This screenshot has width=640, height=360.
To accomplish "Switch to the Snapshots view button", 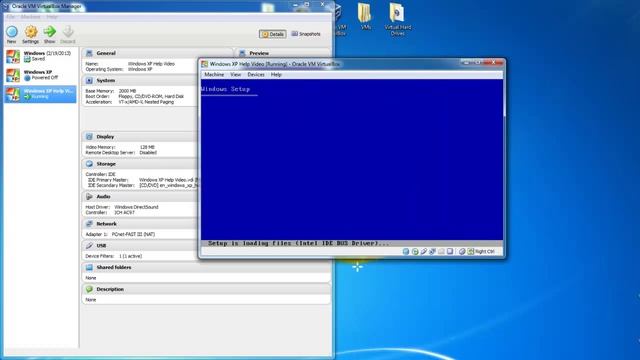I will point(306,34).
